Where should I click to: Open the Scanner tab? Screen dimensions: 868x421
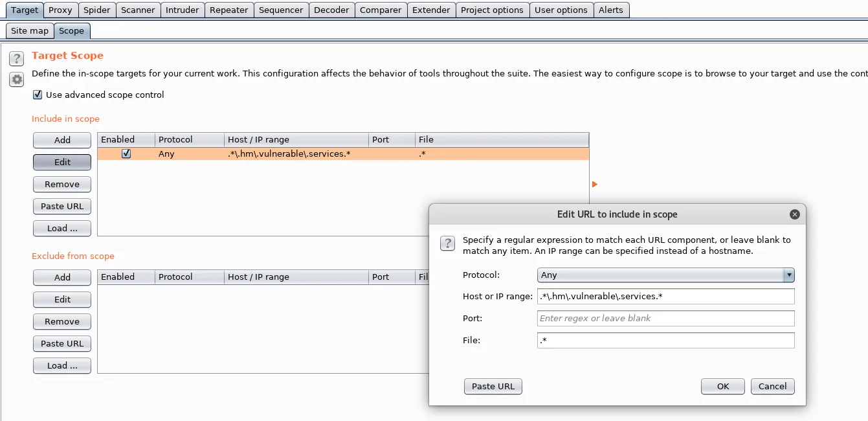pos(138,10)
